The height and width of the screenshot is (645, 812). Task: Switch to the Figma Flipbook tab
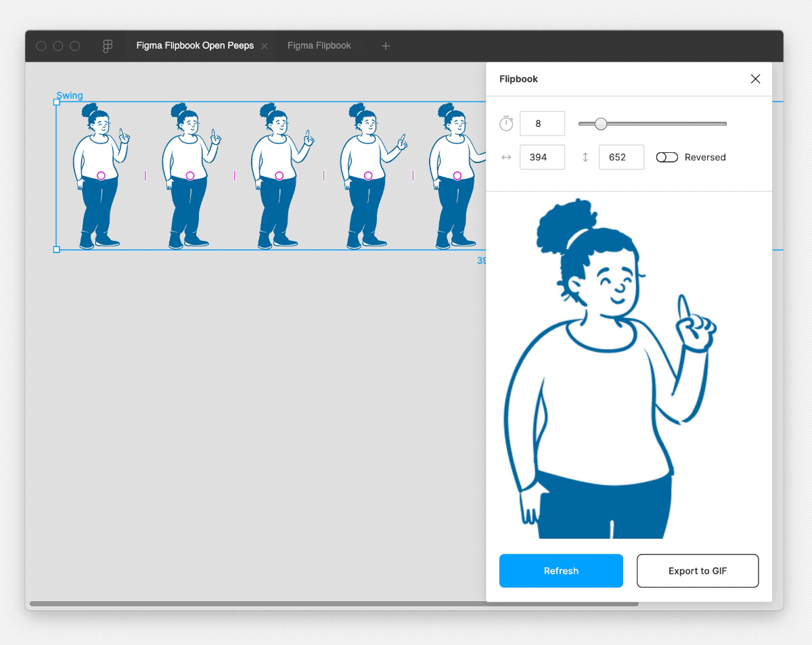click(319, 45)
